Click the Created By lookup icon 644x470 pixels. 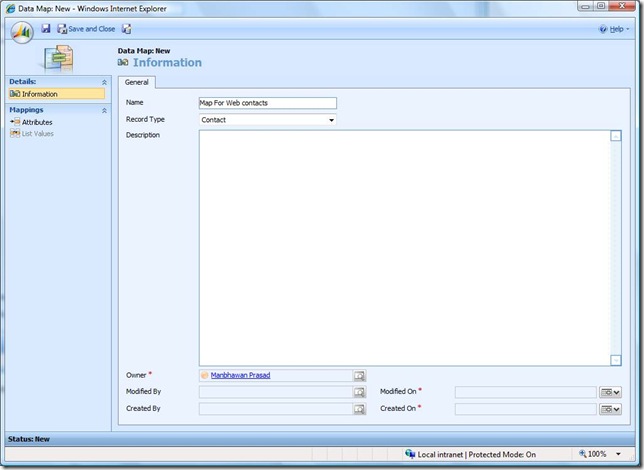tap(360, 409)
